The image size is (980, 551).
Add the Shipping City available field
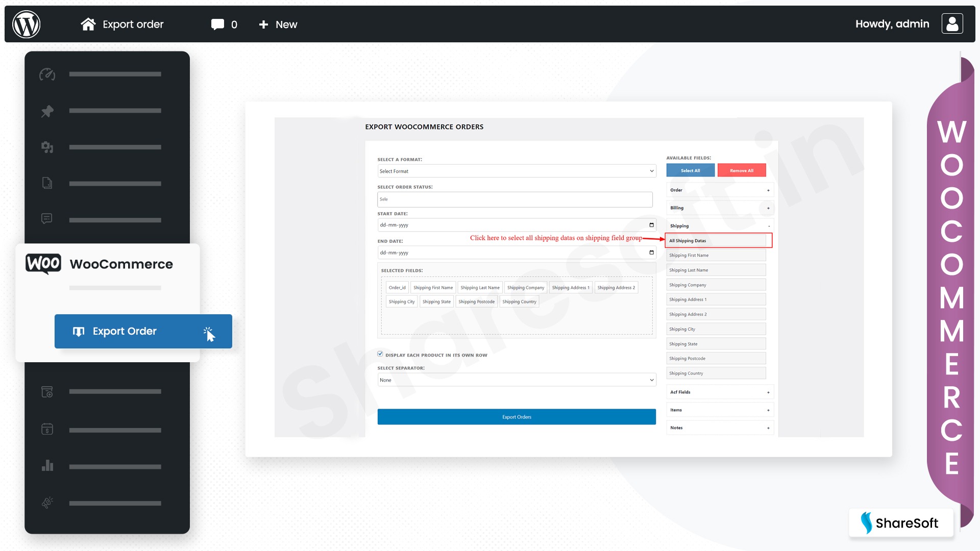click(716, 329)
